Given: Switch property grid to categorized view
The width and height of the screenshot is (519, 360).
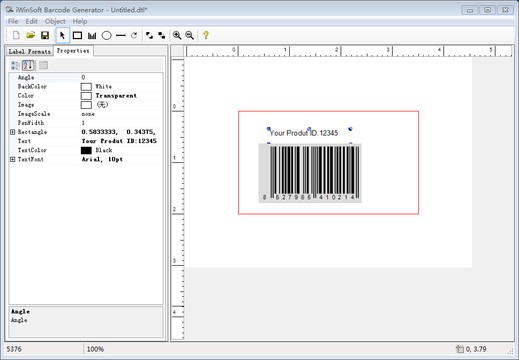Looking at the screenshot, I should click(15, 65).
